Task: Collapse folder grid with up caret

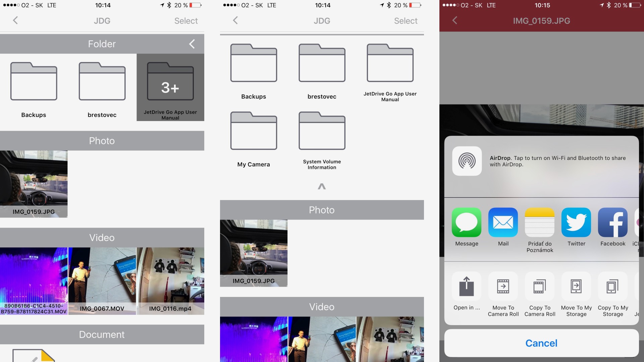Action: click(x=322, y=186)
